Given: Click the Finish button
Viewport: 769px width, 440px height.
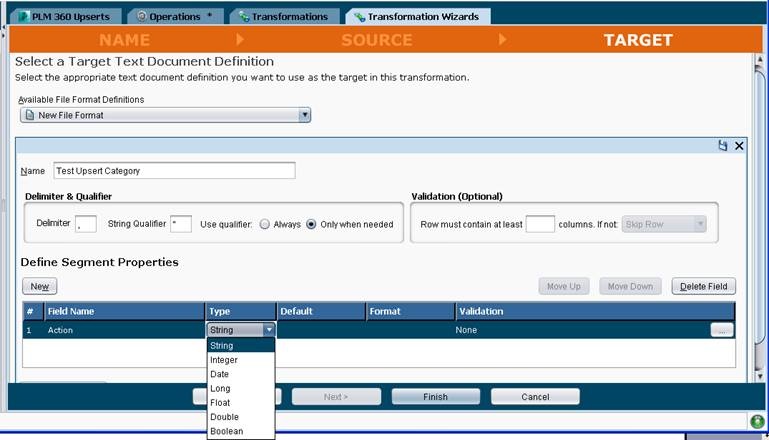Looking at the screenshot, I should (435, 396).
